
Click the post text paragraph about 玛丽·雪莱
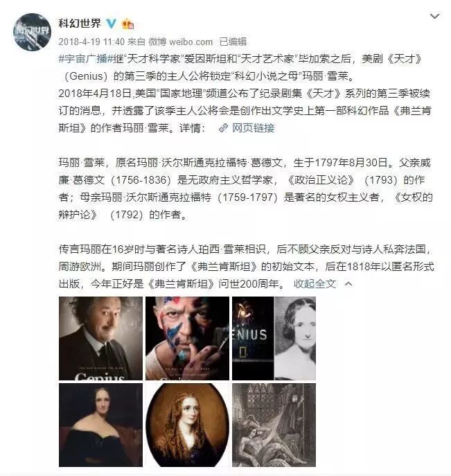[x=246, y=188]
